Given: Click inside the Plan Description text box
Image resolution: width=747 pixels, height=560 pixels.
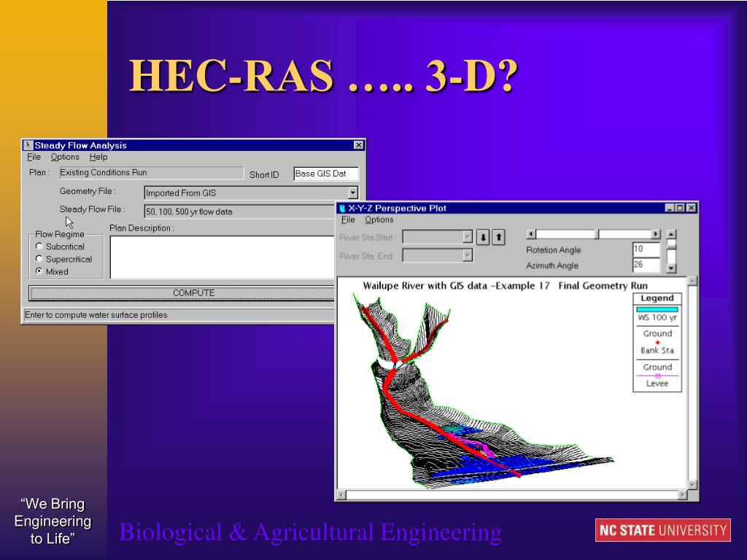Looking at the screenshot, I should tap(222, 257).
